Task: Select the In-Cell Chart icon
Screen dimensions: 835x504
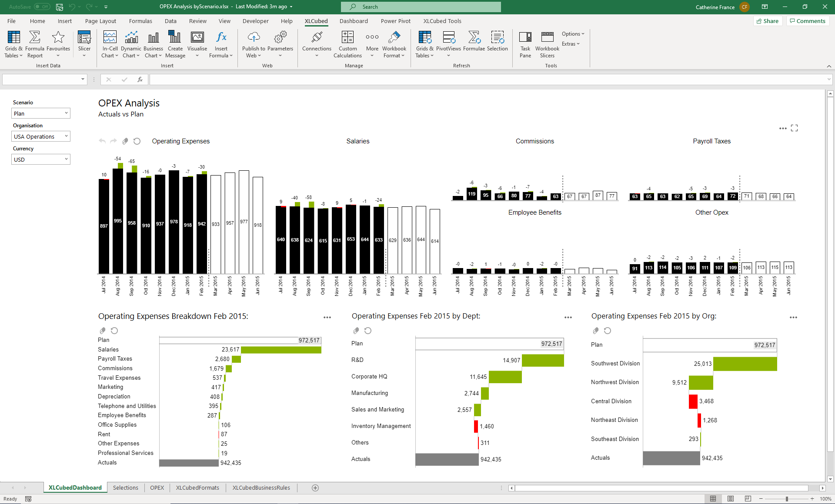Action: 110,43
